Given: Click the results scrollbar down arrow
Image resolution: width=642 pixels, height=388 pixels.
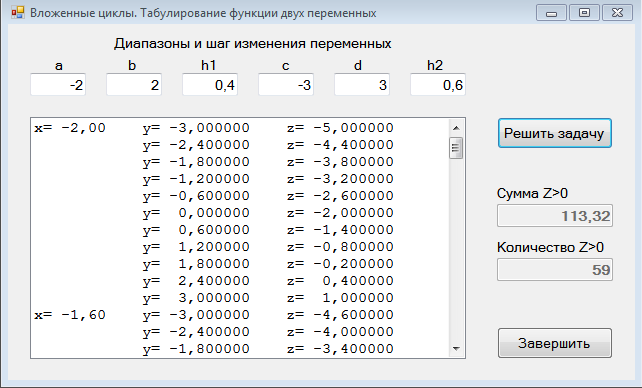Looking at the screenshot, I should point(456,349).
